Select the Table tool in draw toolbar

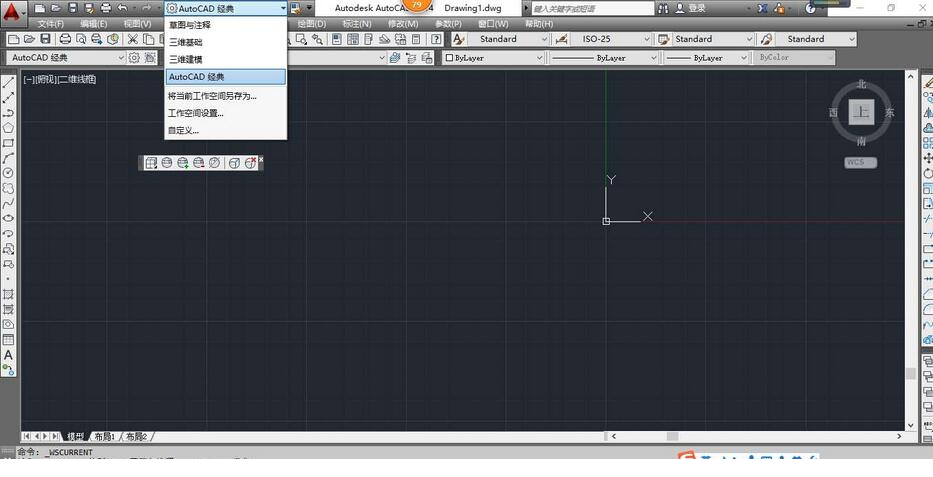tap(8, 340)
